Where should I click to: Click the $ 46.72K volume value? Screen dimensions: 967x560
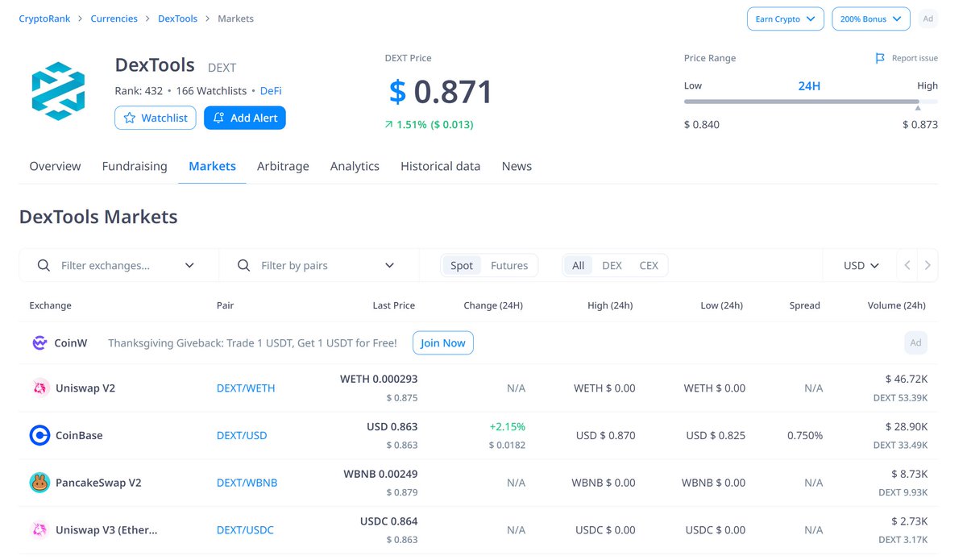click(907, 379)
